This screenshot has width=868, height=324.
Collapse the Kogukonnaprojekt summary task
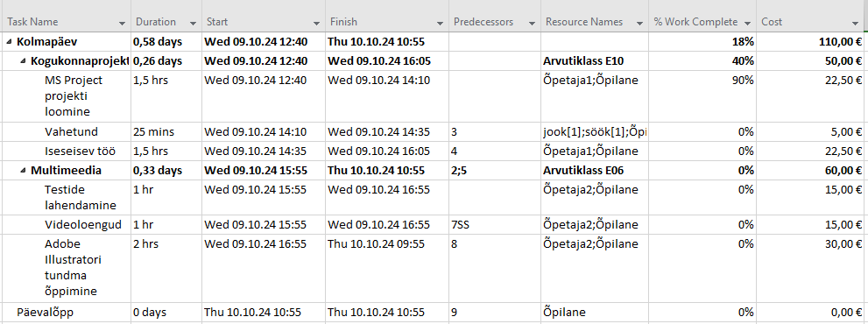[23, 61]
